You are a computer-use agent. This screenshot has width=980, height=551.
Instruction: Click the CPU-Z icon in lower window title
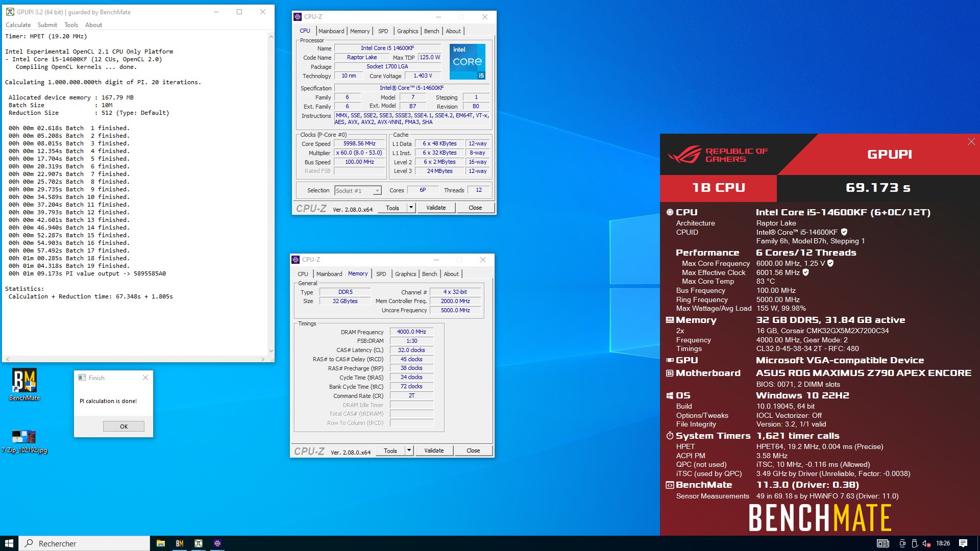pos(296,260)
